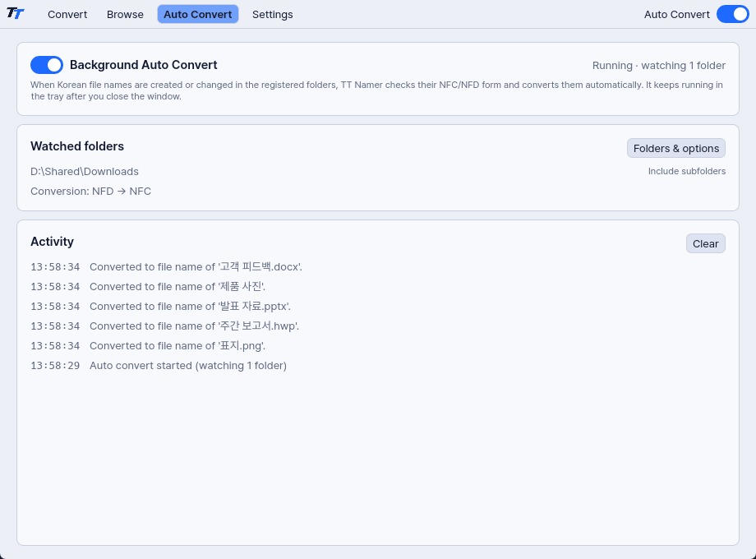Click the 'Auto convert started' log entry
The image size is (756, 559).
[159, 366]
